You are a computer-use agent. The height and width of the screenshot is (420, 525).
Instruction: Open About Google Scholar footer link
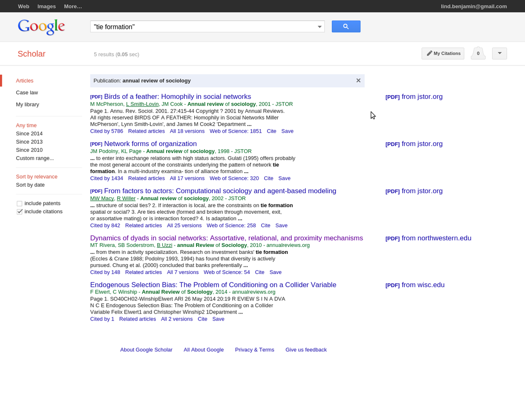pos(147,350)
